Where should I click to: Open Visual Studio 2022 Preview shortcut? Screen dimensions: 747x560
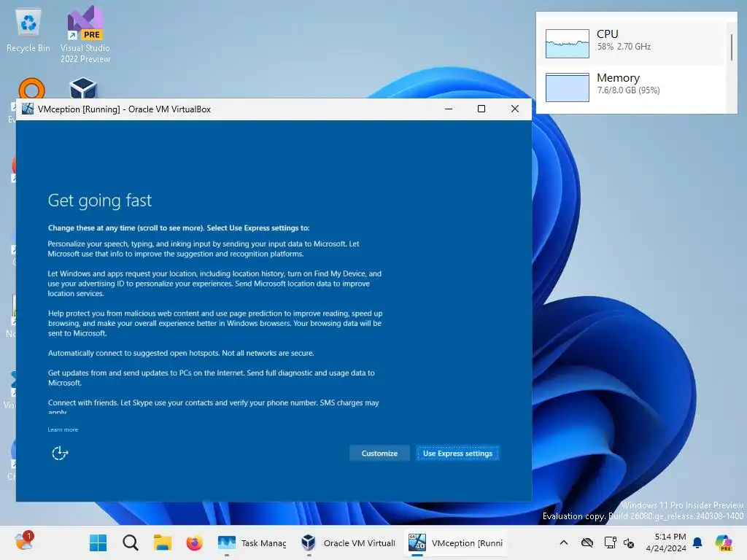click(85, 35)
